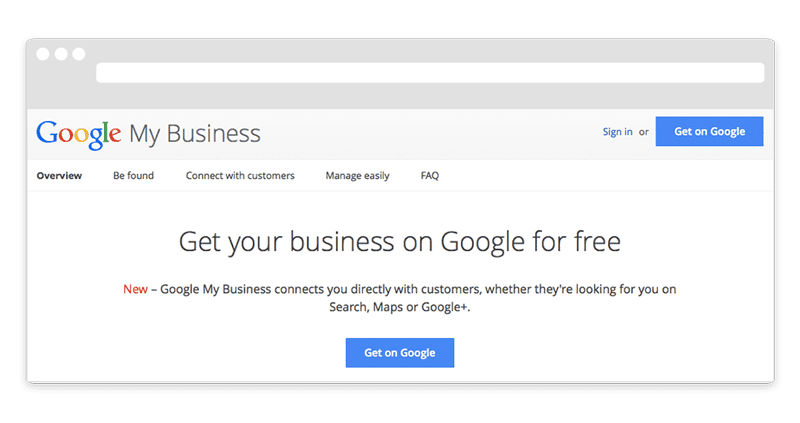The image size is (800, 423).
Task: Click the "or" text beside Sign in
Action: pos(644,132)
